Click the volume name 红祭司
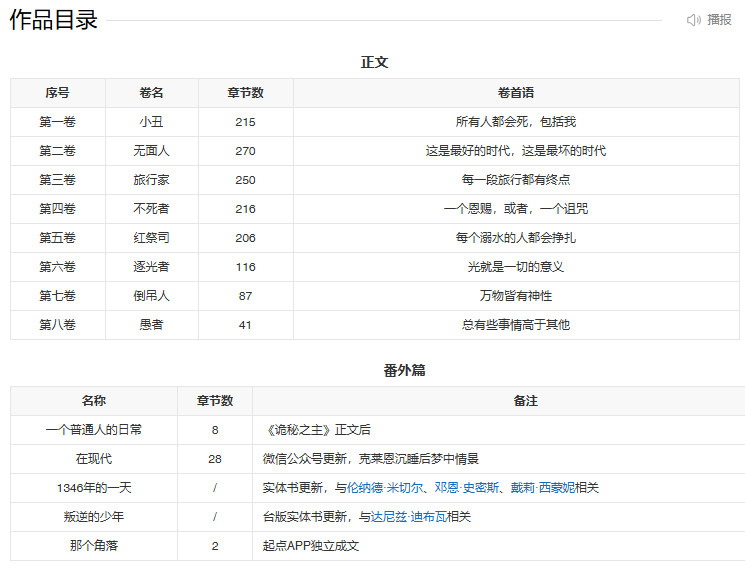This screenshot has height=566, width=745. point(152,238)
